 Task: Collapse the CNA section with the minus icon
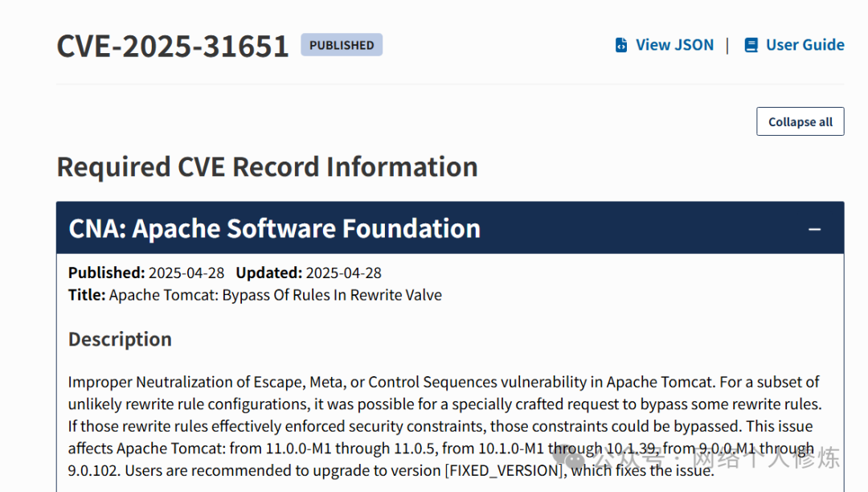[x=814, y=228]
